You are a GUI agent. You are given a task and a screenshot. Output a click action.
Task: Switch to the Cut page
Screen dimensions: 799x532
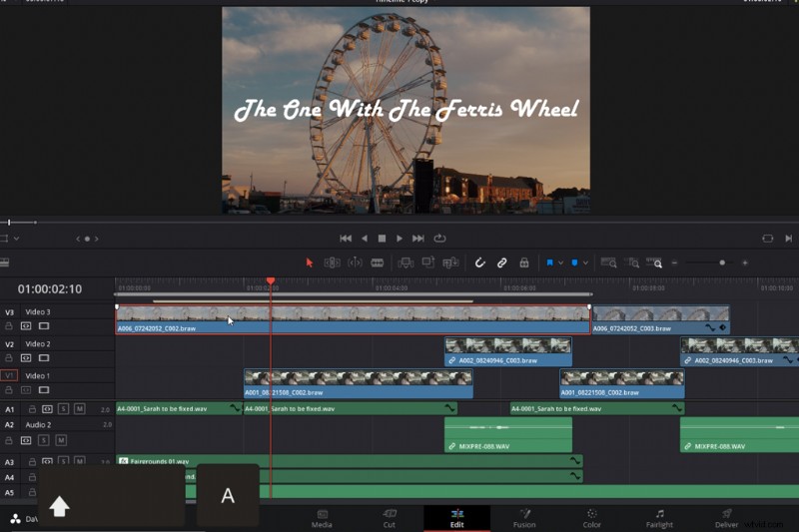coord(390,518)
